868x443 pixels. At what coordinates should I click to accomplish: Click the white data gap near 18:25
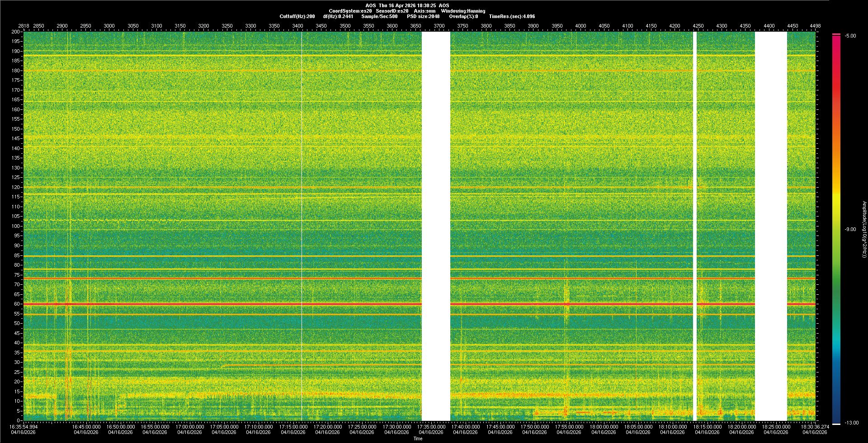(771, 226)
